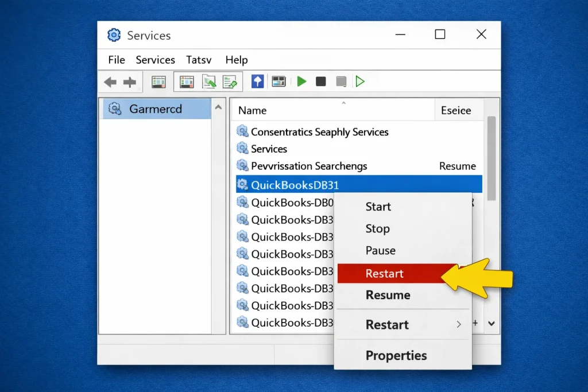Click the refresh list toolbar icon
Viewport: 588px width, 392px height.
click(x=209, y=81)
